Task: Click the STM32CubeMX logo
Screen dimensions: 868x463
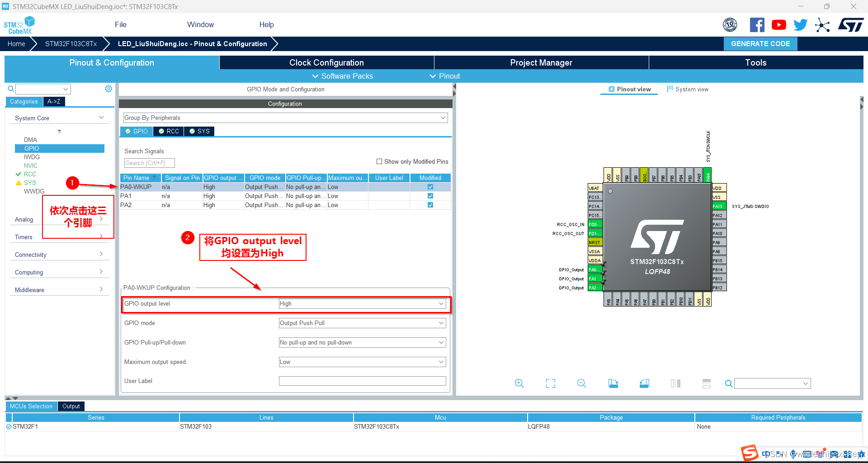Action: tap(19, 25)
